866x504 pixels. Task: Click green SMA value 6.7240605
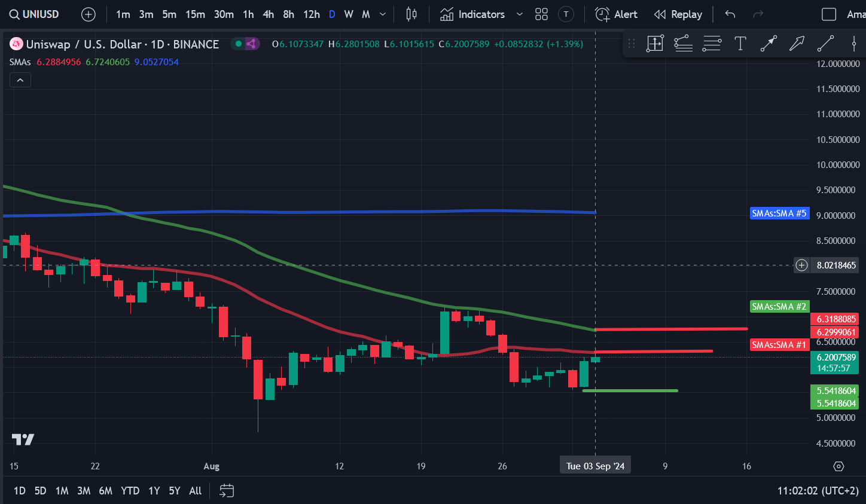108,62
